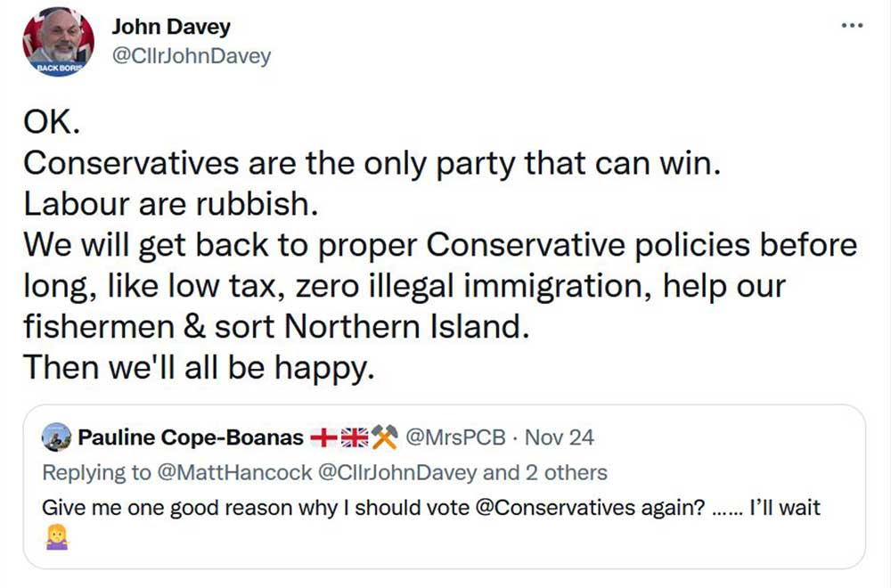Screen dimensions: 891x588
Task: Click the @MrsPCB handle
Action: (x=455, y=437)
